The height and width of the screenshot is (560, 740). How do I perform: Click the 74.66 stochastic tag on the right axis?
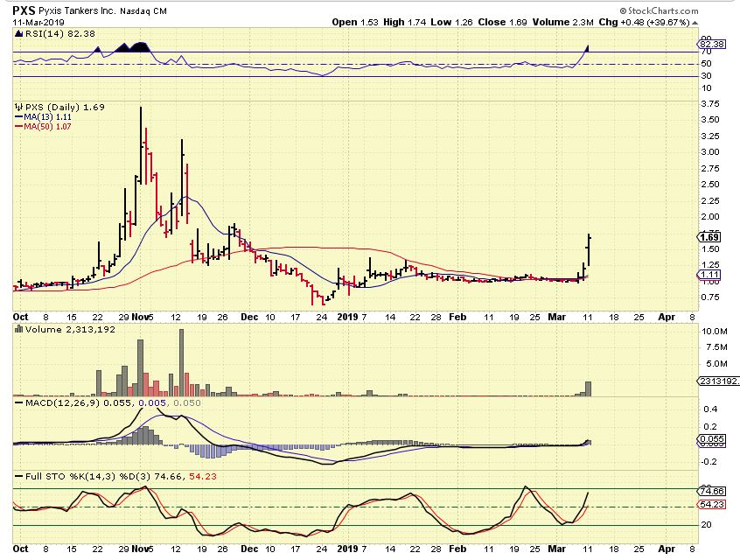[712, 492]
